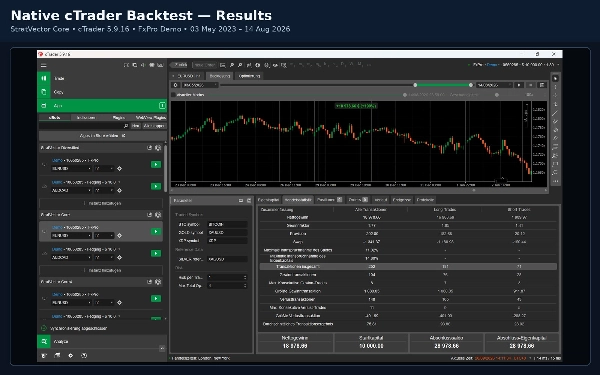This screenshot has height=375, width=600.
Task: Click second icon in sidebar bottom icon row
Action: click(x=57, y=355)
